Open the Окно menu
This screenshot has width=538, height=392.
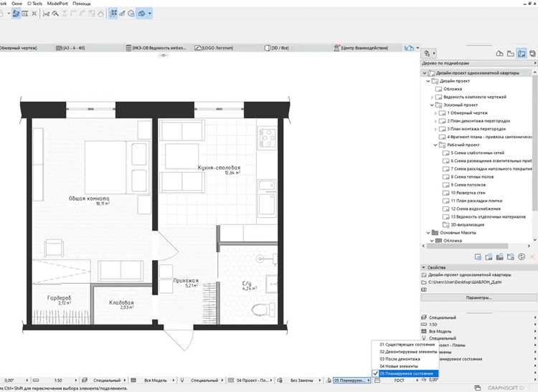pyautogui.click(x=16, y=4)
